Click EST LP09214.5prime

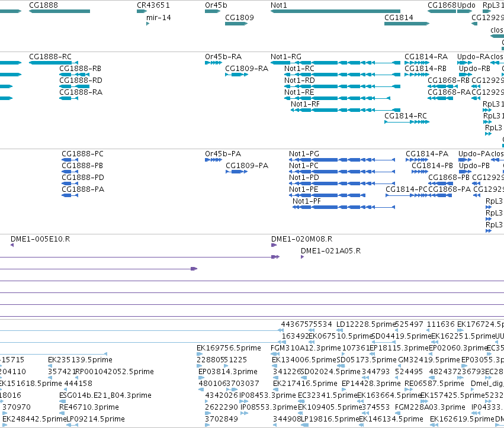point(72,425)
